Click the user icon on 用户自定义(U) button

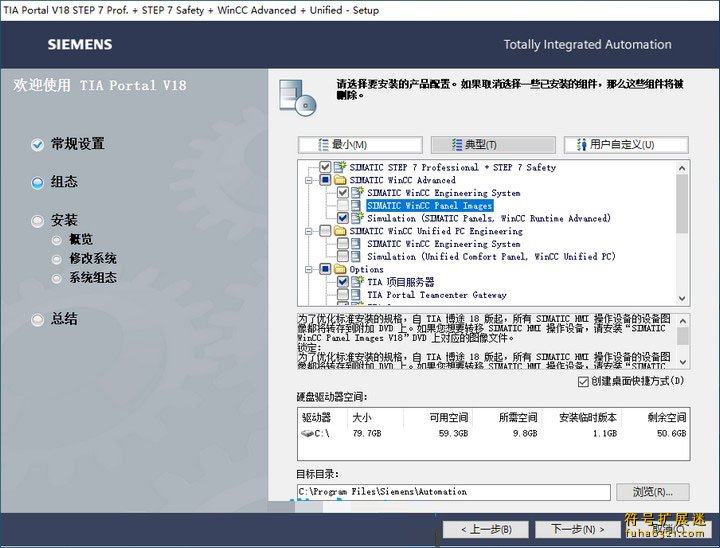click(x=582, y=145)
